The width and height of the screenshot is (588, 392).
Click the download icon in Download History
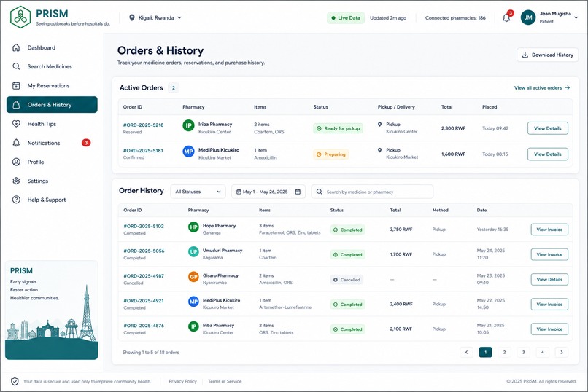[x=525, y=55]
